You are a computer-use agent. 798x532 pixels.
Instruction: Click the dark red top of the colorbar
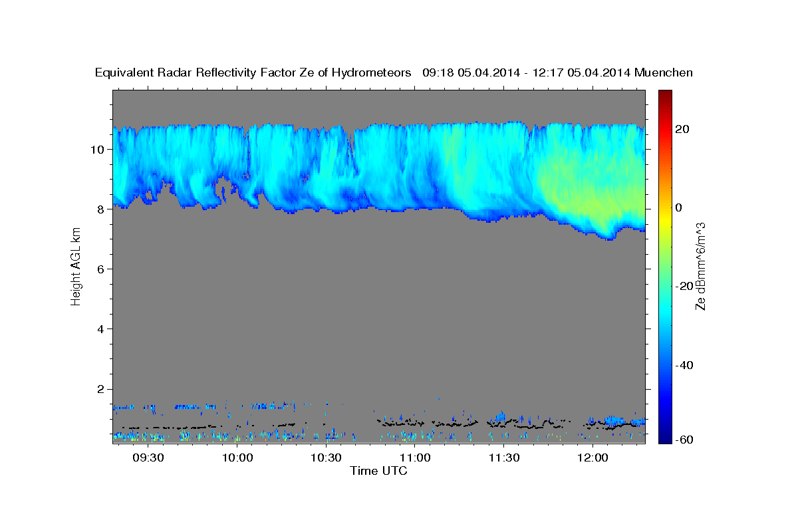coord(664,95)
